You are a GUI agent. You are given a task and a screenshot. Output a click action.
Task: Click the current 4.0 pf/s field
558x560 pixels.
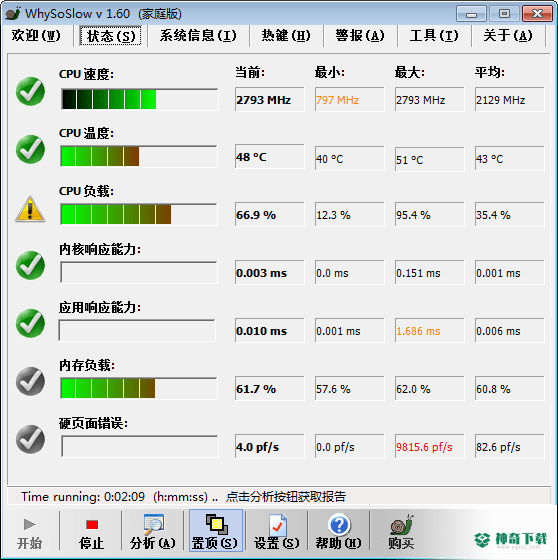click(x=270, y=446)
